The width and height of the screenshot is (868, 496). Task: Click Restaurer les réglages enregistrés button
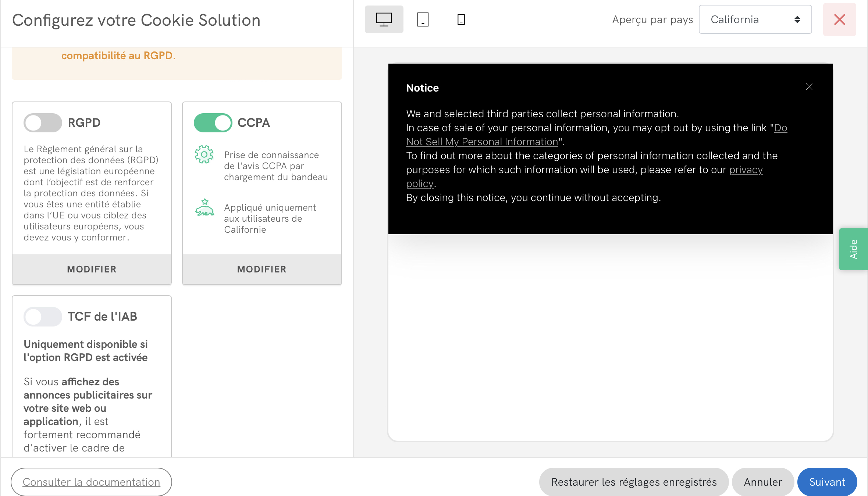click(634, 482)
